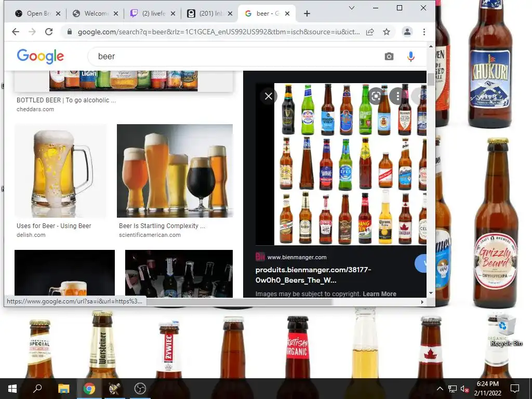Open the preview image more options menu
Image resolution: width=532 pixels, height=399 pixels.
[397, 97]
